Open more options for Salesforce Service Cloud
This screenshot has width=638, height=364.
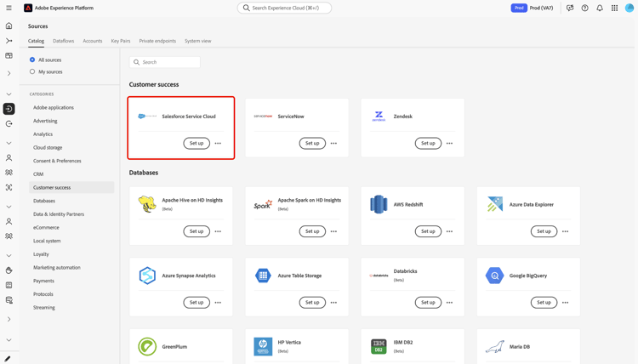(218, 143)
